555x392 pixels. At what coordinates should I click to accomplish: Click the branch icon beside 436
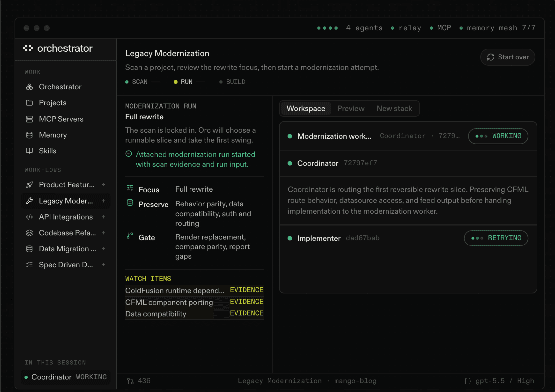point(130,381)
